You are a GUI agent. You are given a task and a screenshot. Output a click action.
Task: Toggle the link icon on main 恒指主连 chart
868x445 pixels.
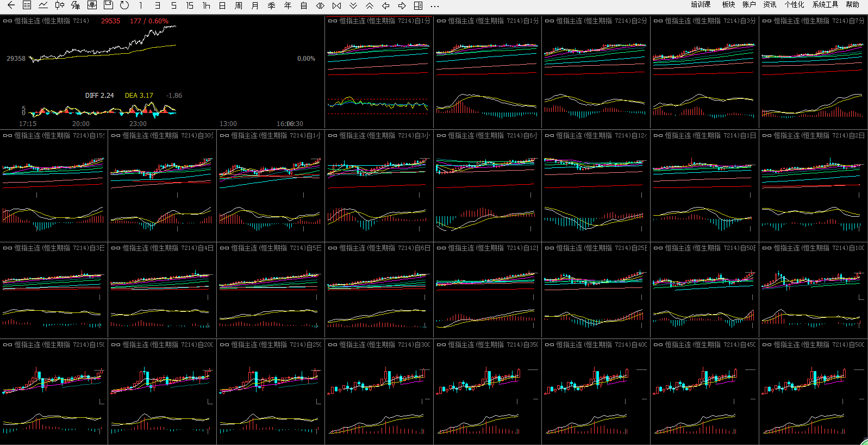pyautogui.click(x=8, y=21)
